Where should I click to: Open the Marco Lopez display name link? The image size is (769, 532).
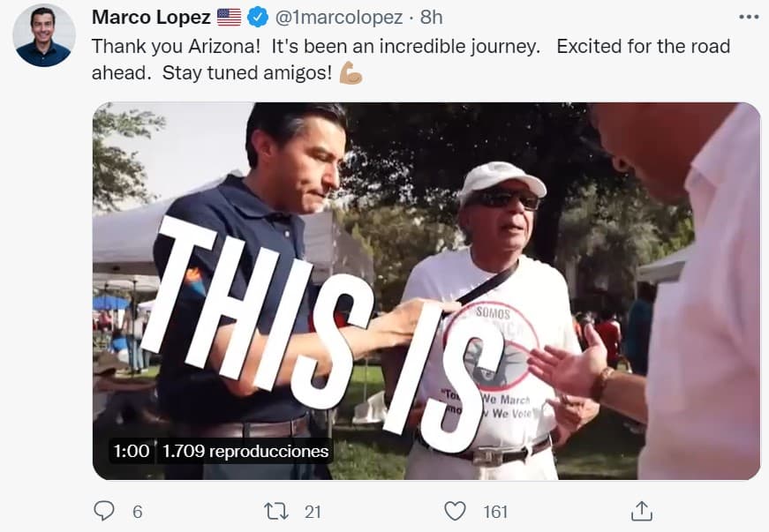[x=151, y=17]
